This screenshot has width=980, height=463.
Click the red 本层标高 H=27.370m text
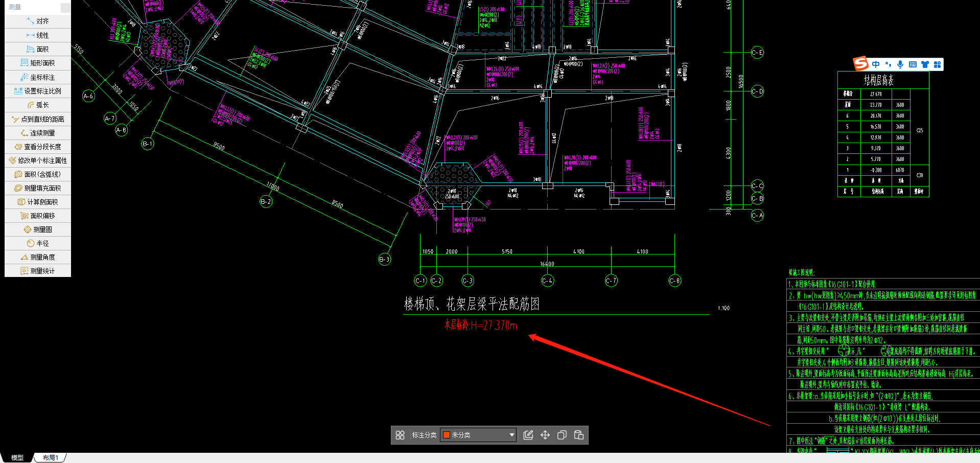pos(481,325)
